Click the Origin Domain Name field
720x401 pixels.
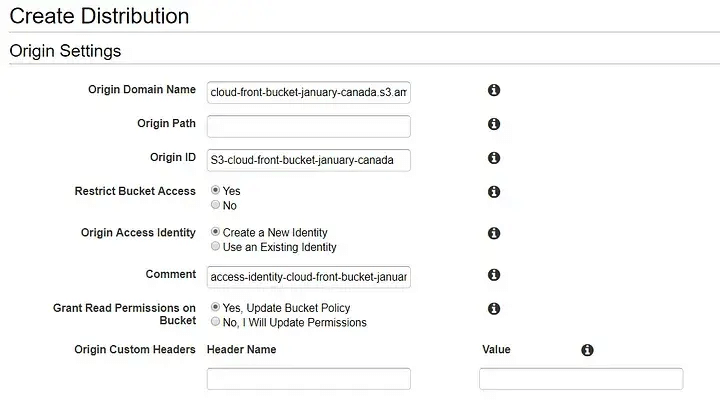pyautogui.click(x=308, y=93)
